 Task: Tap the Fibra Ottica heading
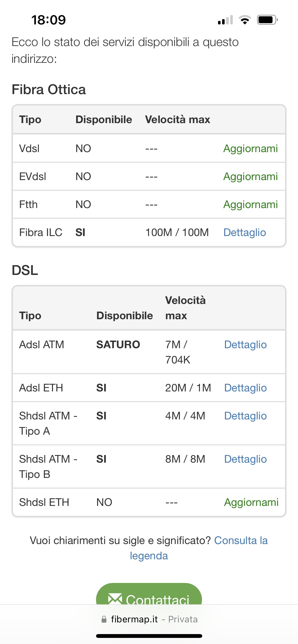coord(49,90)
